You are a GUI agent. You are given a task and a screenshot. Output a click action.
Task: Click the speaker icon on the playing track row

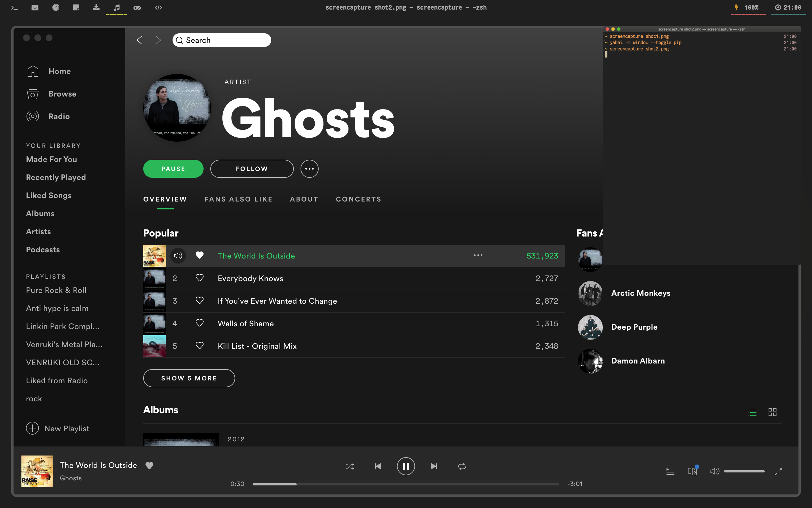(178, 256)
